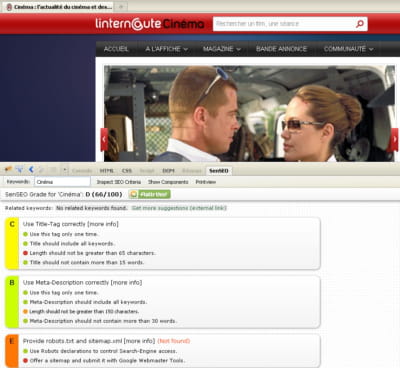Image resolution: width=400 pixels, height=368 pixels.
Task: Expand the A L'AFFICHE menu
Action: [x=167, y=49]
